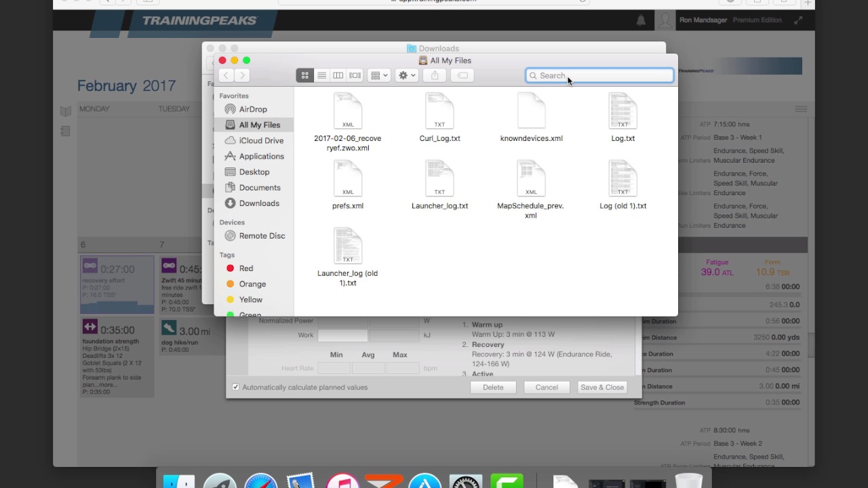
Task: Select the Log.txt file
Action: tap(623, 117)
